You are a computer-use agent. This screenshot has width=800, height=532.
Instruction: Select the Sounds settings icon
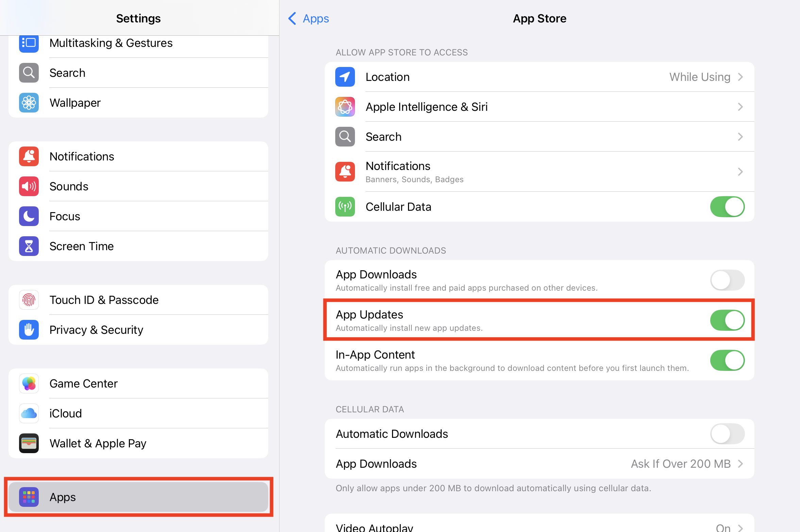[29, 186]
